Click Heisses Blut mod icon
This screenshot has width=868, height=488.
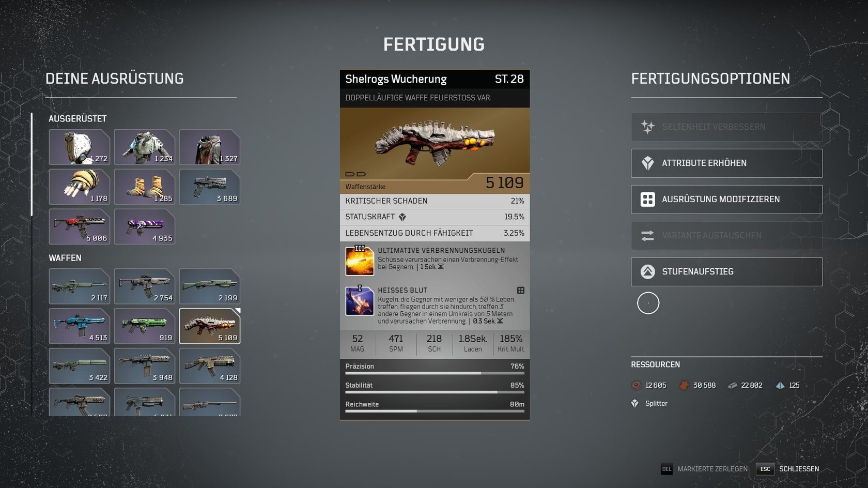360,301
